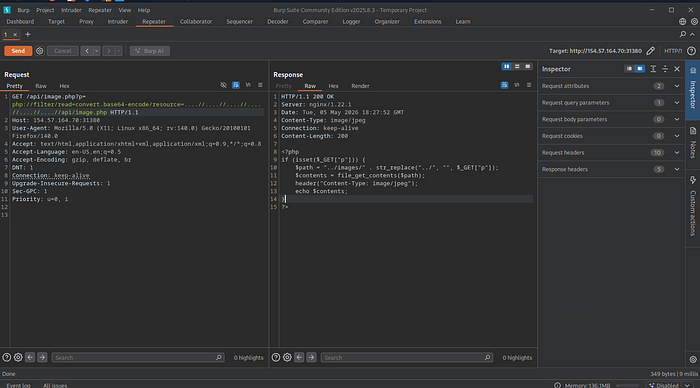Edit target with the pencil icon
700x388 pixels.
(x=650, y=51)
